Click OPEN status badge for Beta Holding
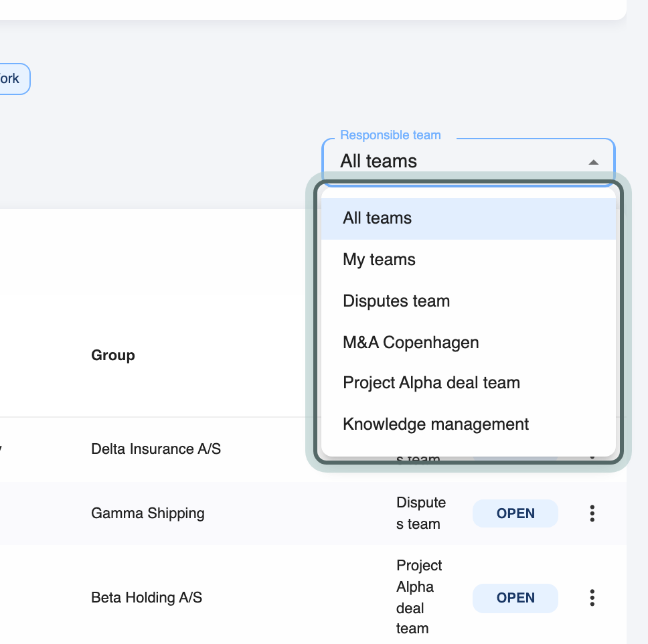The height and width of the screenshot is (644, 648). pyautogui.click(x=515, y=598)
